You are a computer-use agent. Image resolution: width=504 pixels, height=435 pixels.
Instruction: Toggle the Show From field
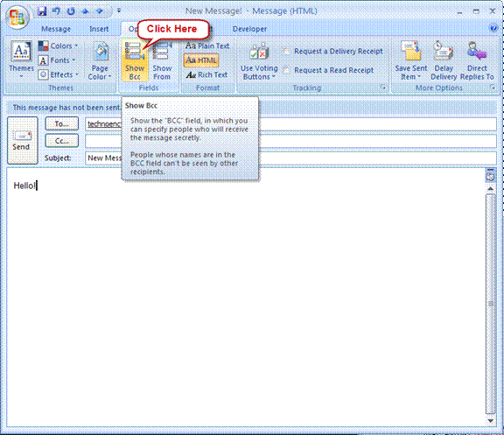pos(162,60)
